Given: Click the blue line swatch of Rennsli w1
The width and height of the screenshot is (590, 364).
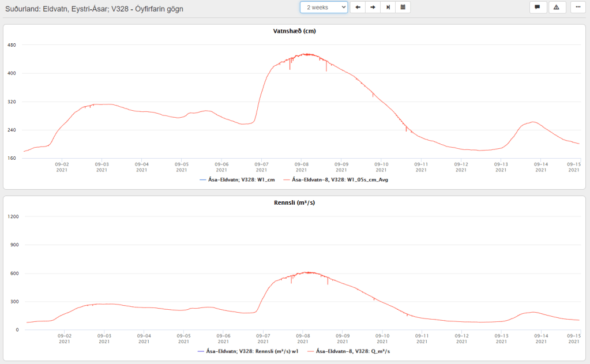Looking at the screenshot, I should point(201,351).
